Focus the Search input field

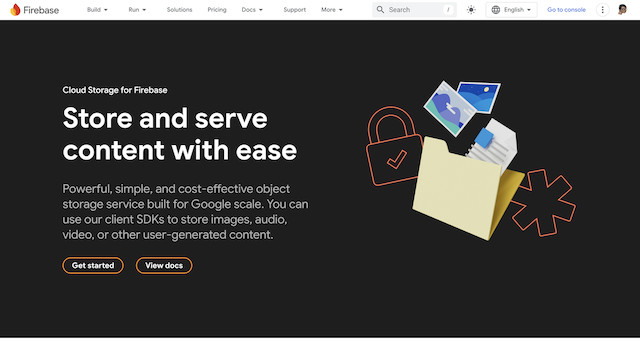click(x=414, y=9)
